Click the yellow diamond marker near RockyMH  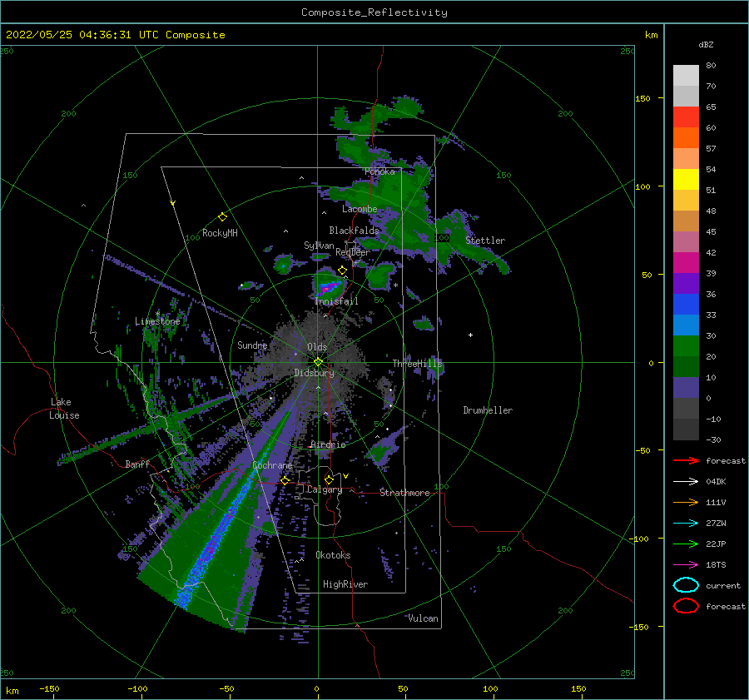coord(222,217)
